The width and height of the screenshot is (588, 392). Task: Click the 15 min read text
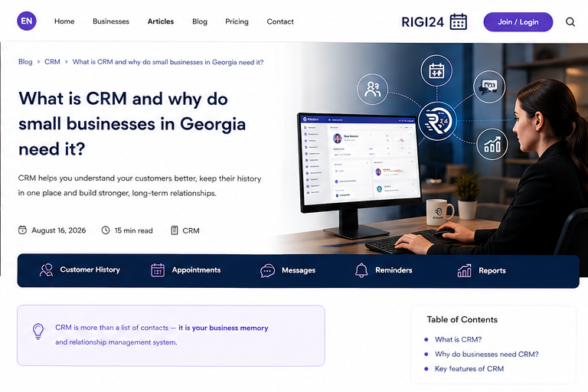[133, 230]
